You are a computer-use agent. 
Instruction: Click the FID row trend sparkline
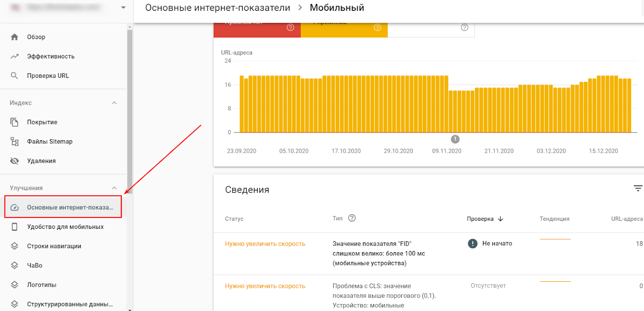click(555, 239)
